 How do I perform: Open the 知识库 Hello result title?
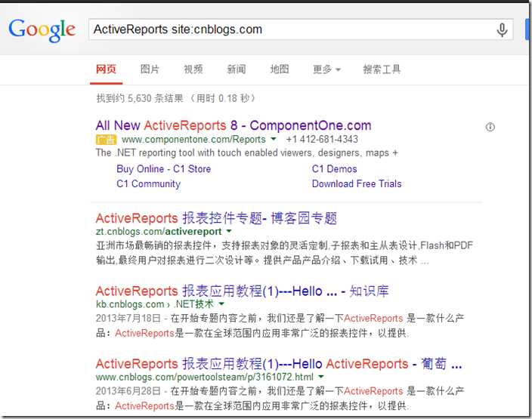click(243, 291)
